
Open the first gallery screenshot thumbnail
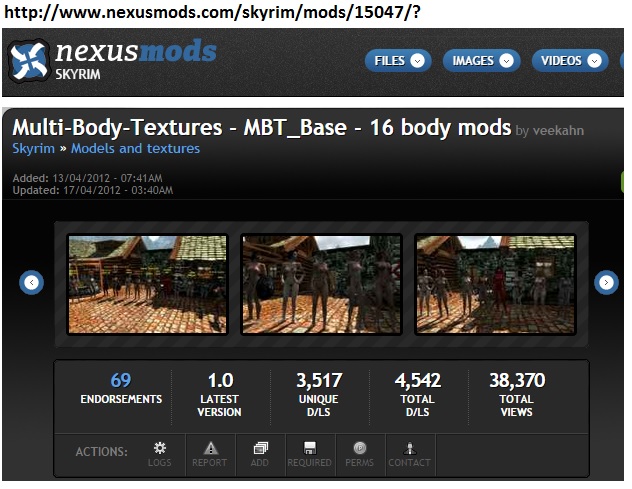[148, 284]
